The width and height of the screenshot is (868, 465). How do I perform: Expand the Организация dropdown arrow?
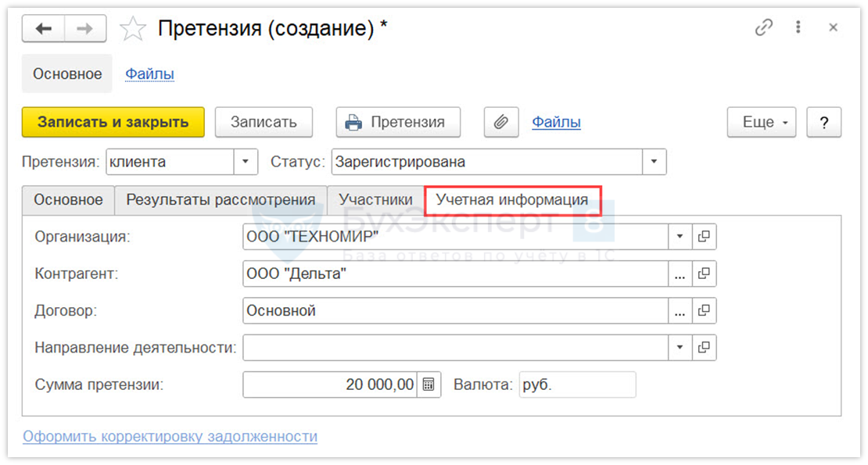click(x=680, y=236)
